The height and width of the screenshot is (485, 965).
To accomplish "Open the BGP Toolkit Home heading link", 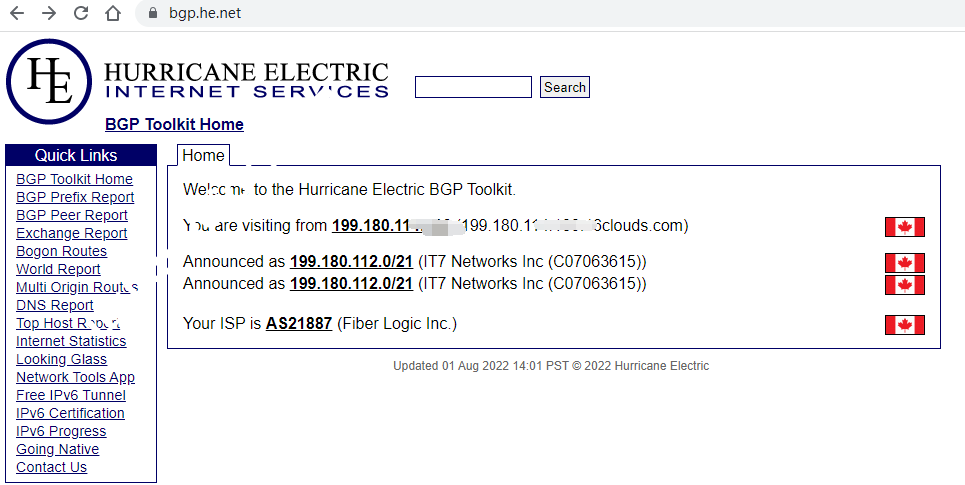I will pos(174,125).
